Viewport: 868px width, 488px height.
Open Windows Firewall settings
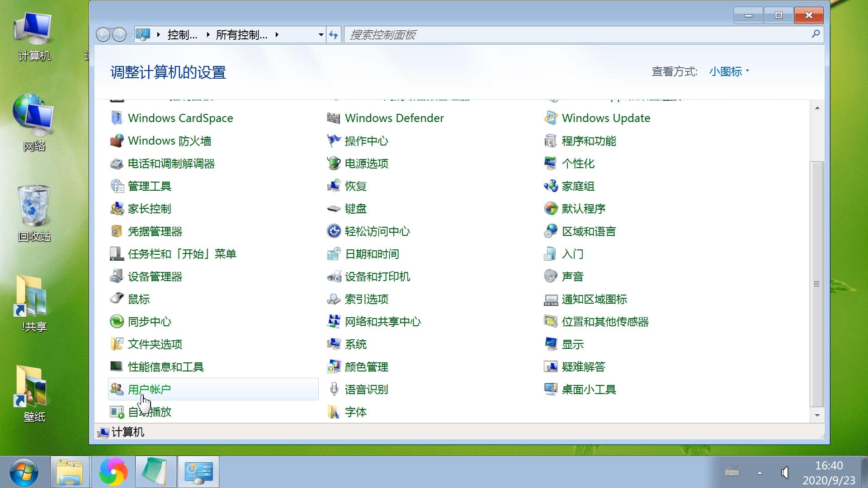coord(170,141)
